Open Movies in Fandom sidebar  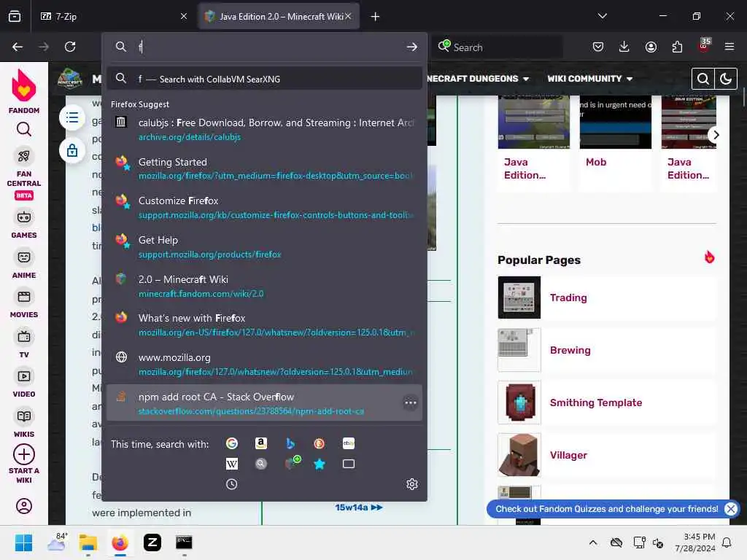point(24,303)
